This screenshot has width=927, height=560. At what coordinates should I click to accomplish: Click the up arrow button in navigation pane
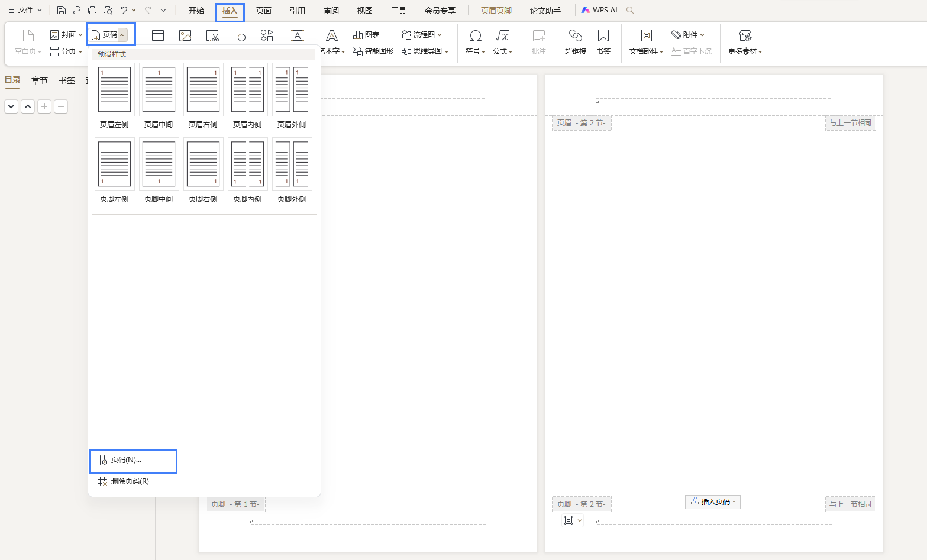pos(28,106)
